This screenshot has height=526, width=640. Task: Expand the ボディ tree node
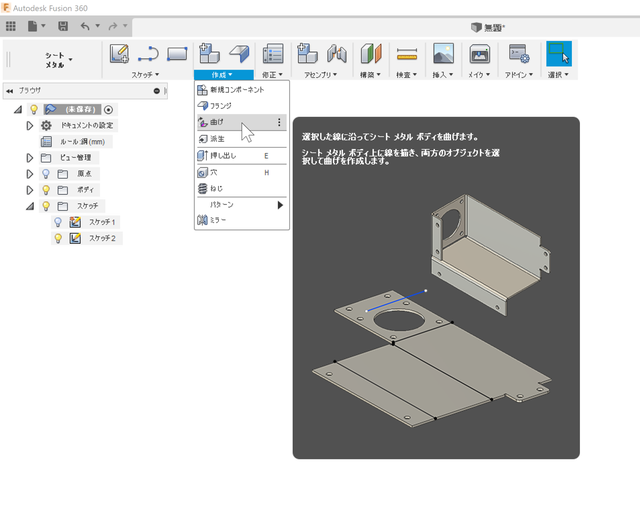29,190
